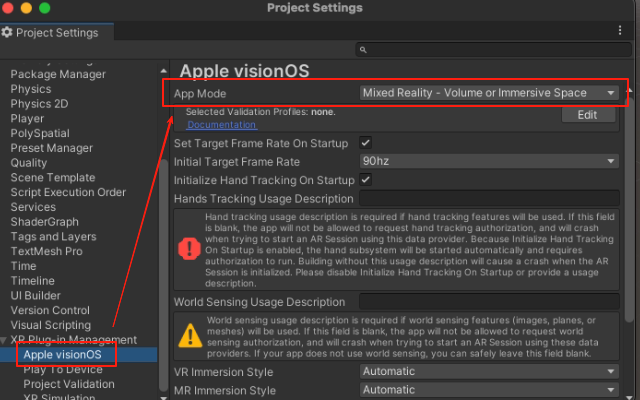Click the search magnifier icon

363,50
